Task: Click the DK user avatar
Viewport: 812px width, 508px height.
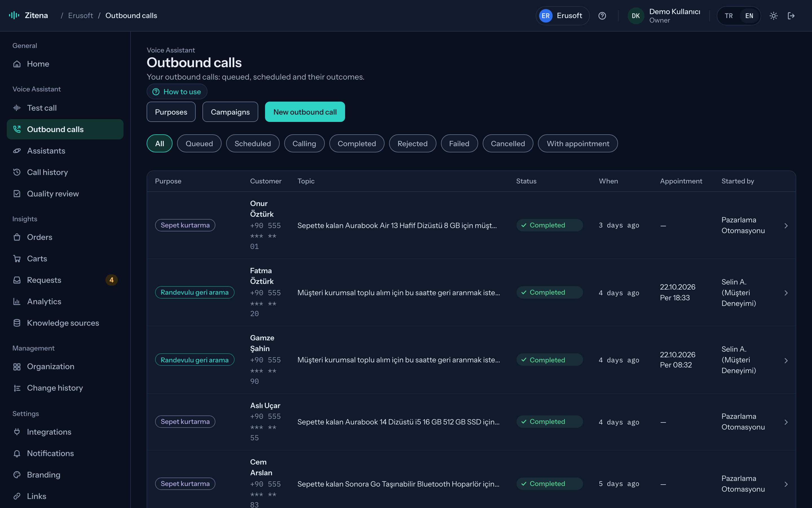Action: click(x=636, y=16)
